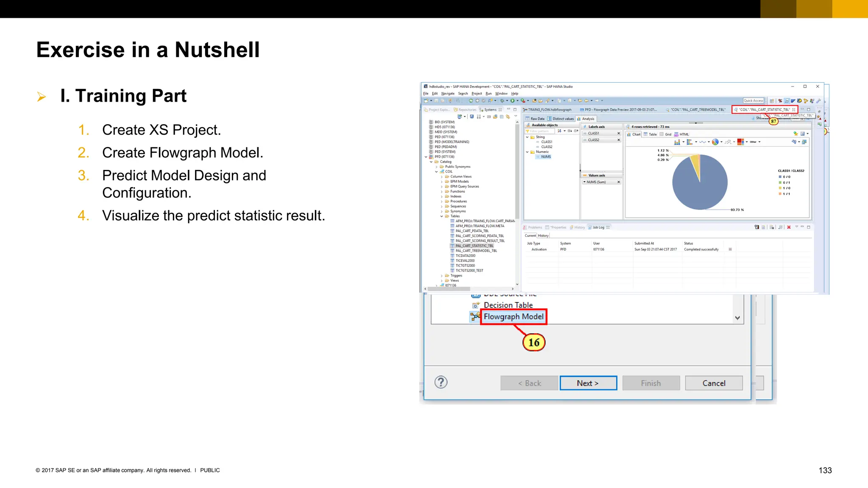Collapse the Numeric group in Available objects
Viewport: 868px width, 488px height.
(527, 152)
